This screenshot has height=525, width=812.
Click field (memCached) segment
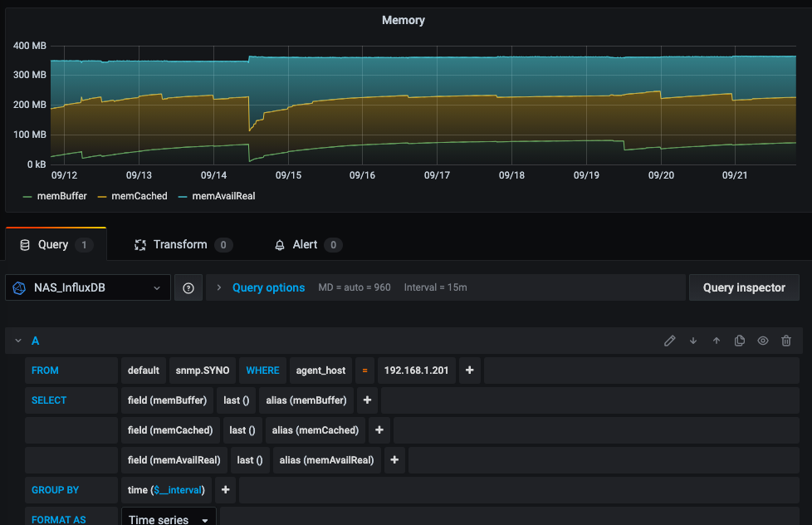tap(170, 430)
